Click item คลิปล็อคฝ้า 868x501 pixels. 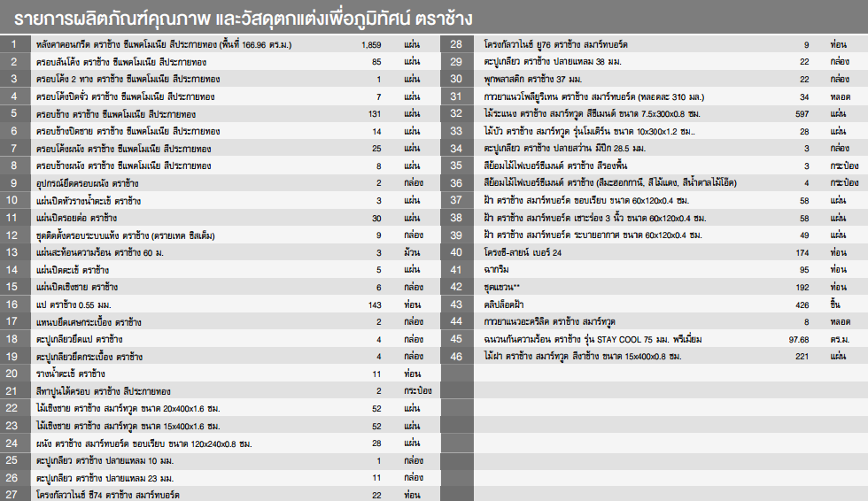click(x=504, y=304)
